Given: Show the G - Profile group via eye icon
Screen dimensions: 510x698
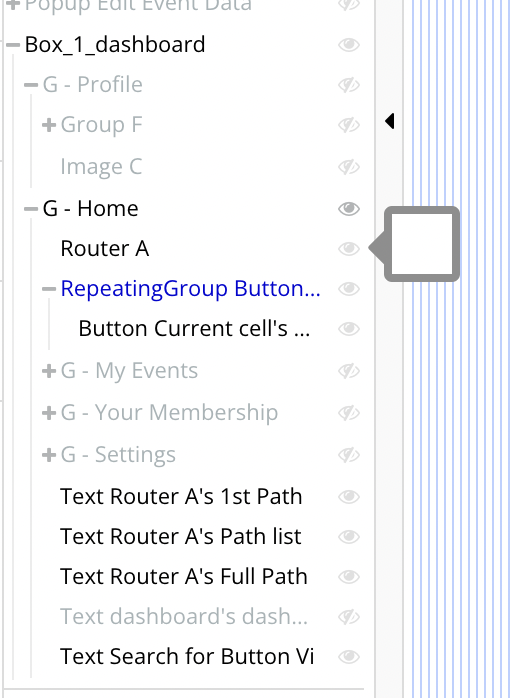Looking at the screenshot, I should tap(348, 85).
